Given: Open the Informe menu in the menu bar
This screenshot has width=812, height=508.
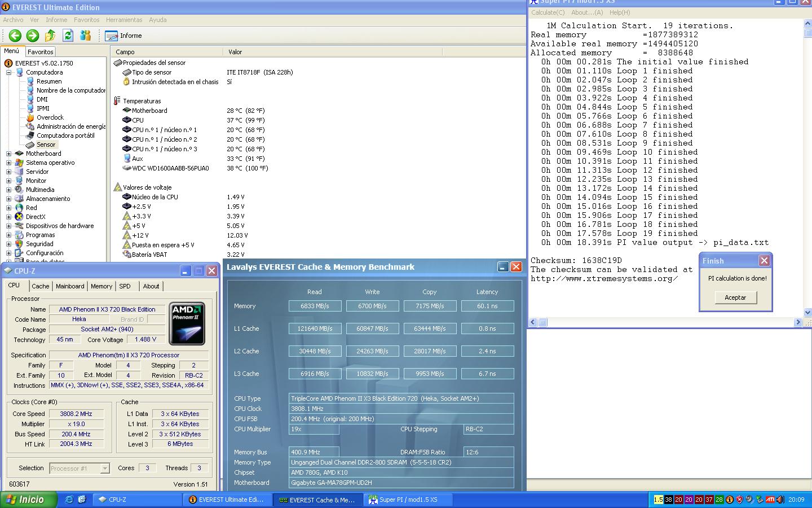Looking at the screenshot, I should (x=56, y=20).
